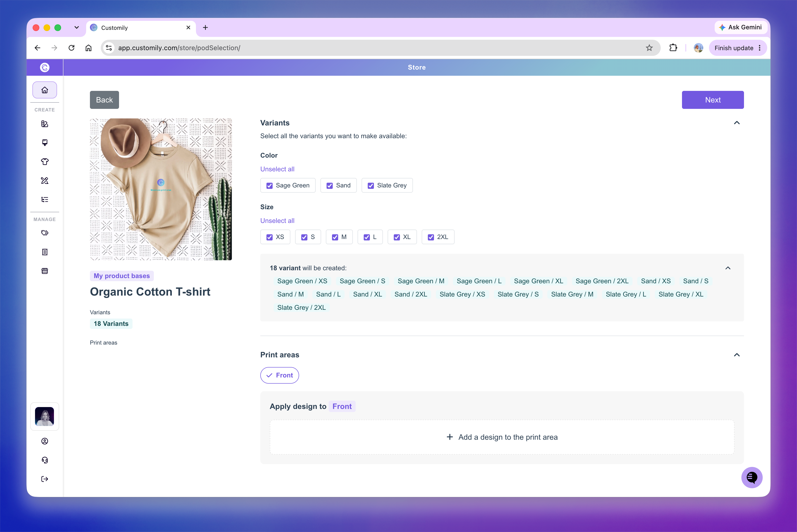Reload the page in browser toolbar
Screen dimensions: 797x532
71,48
